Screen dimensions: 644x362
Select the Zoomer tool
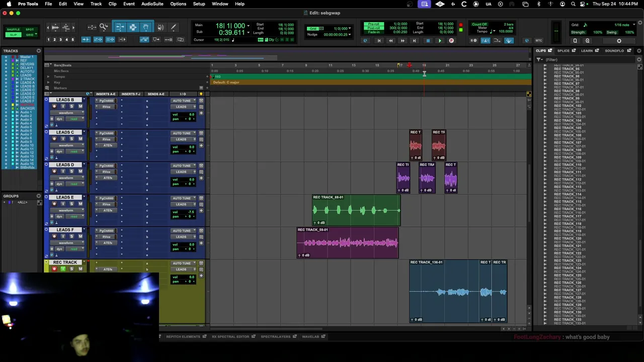click(104, 27)
